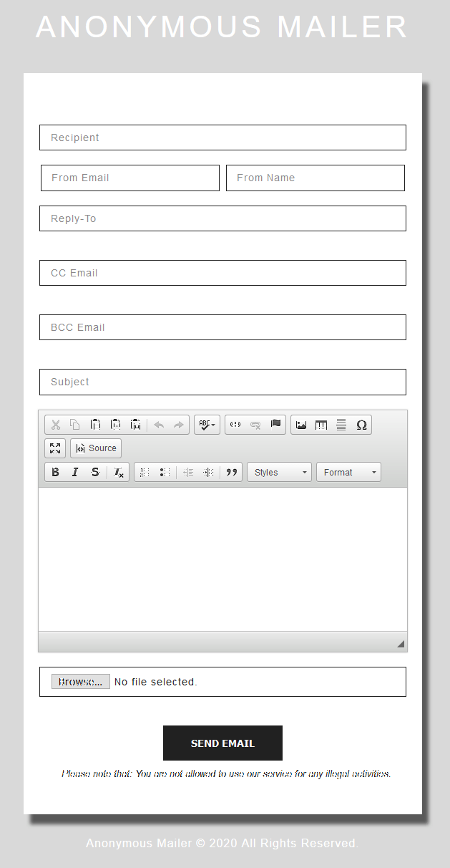
Task: Insert special character with the Omega icon
Action: pos(361,425)
